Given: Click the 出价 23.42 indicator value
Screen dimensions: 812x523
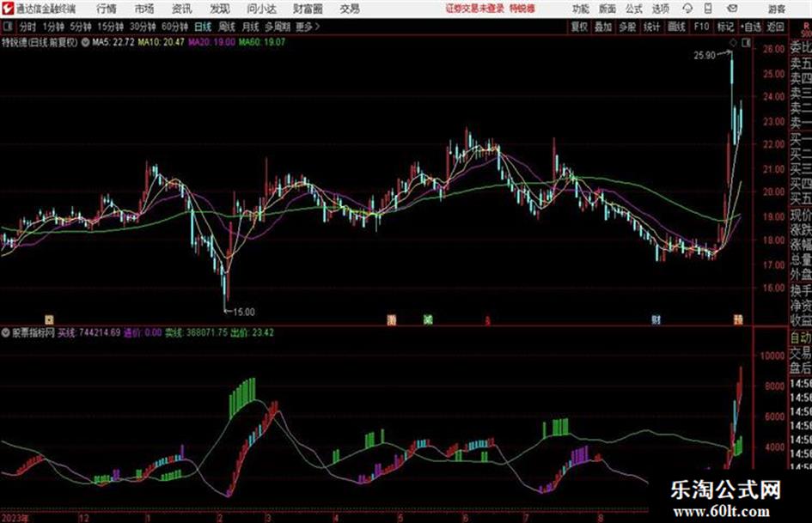Looking at the screenshot, I should coord(253,332).
